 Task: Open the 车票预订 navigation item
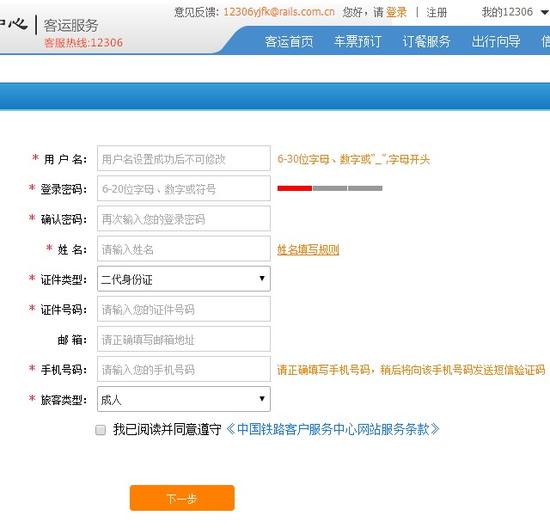pyautogui.click(x=357, y=41)
